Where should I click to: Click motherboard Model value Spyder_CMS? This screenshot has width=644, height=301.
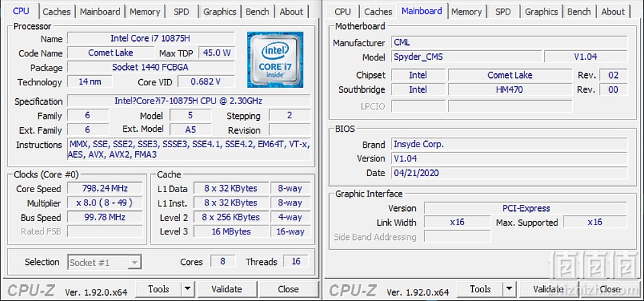pyautogui.click(x=466, y=56)
